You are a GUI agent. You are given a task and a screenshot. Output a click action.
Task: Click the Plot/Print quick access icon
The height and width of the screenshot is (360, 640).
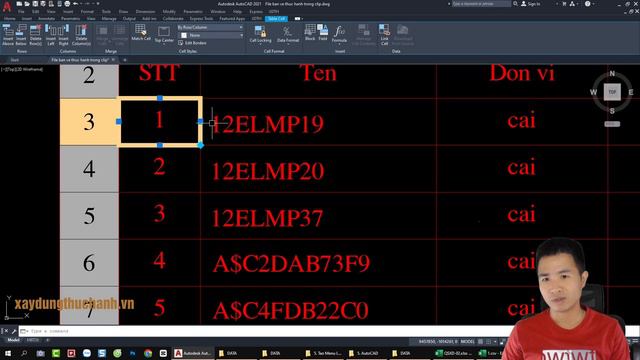[67, 4]
